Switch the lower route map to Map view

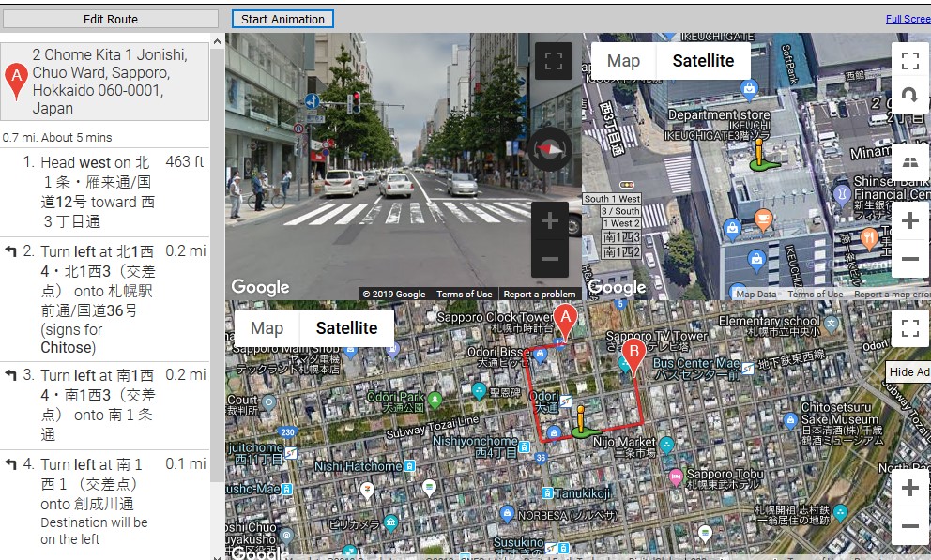[x=267, y=328]
